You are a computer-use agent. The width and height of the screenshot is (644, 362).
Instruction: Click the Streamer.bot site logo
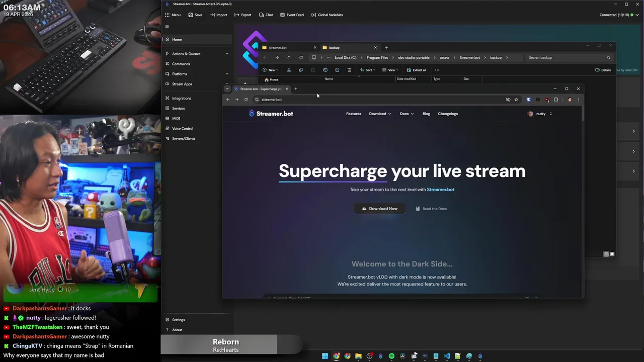(271, 114)
